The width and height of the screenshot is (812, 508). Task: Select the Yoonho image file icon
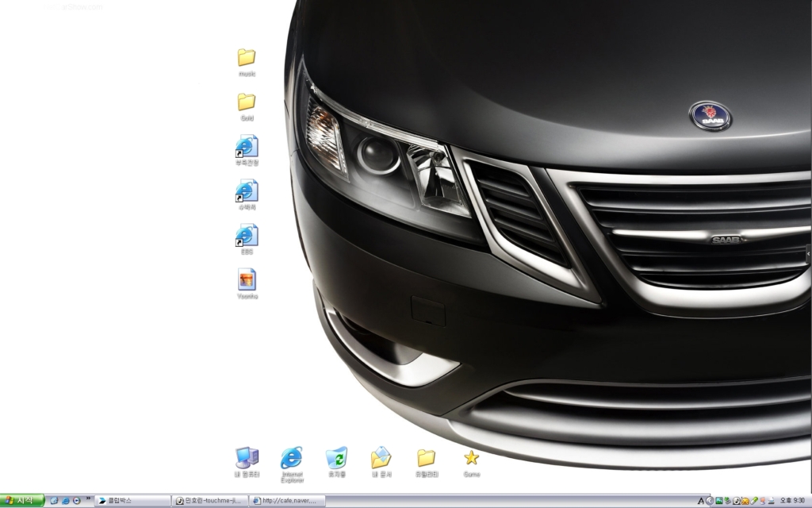[247, 284]
